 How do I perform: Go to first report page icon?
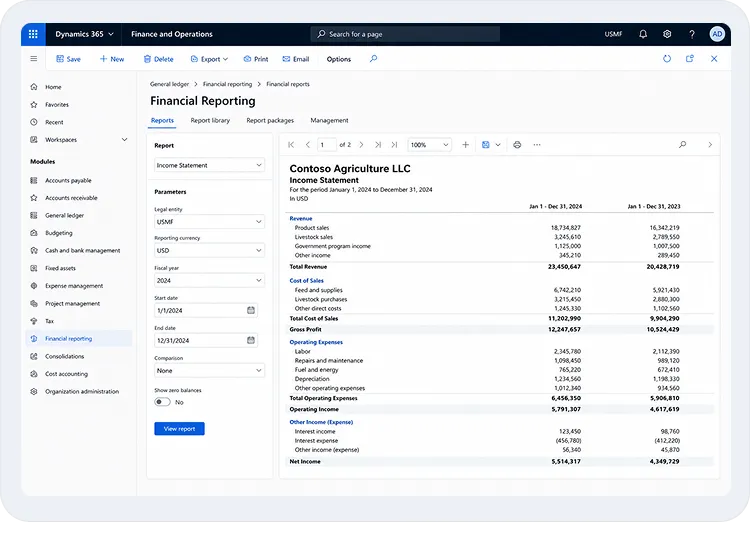coord(291,144)
